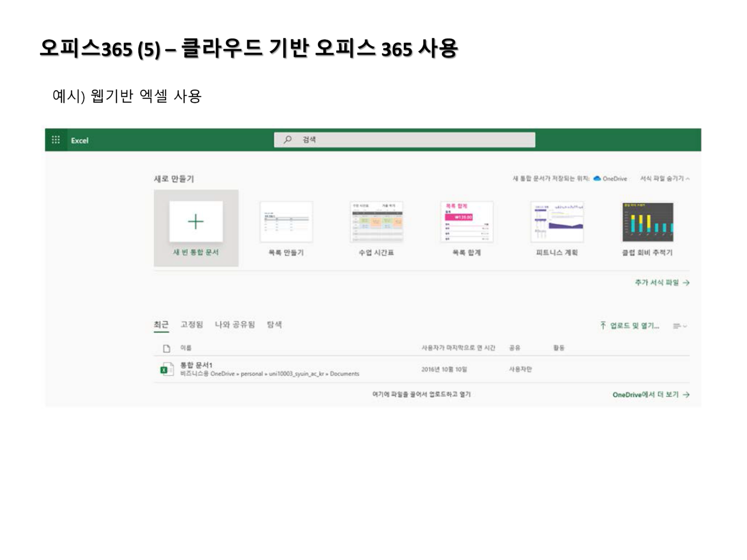Click 새로 만들기 heading
This screenshot has width=747, height=560.
pos(174,179)
